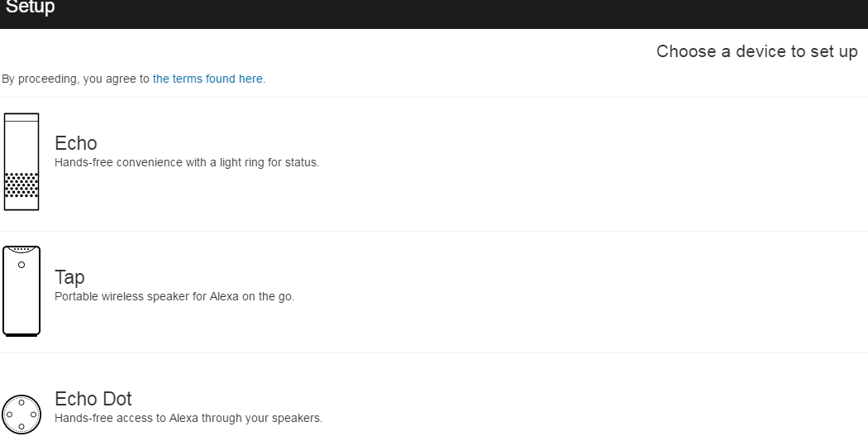
Task: Click the base of the Tap icon
Action: point(21,334)
